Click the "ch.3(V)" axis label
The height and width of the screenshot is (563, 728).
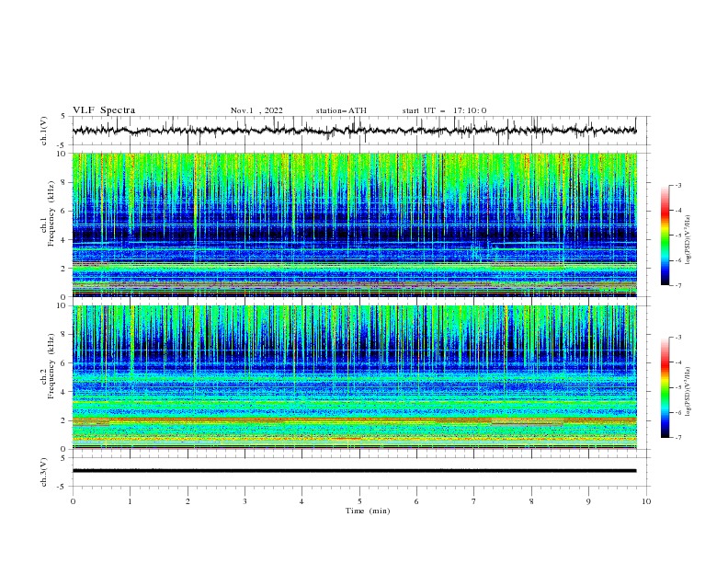pos(44,472)
